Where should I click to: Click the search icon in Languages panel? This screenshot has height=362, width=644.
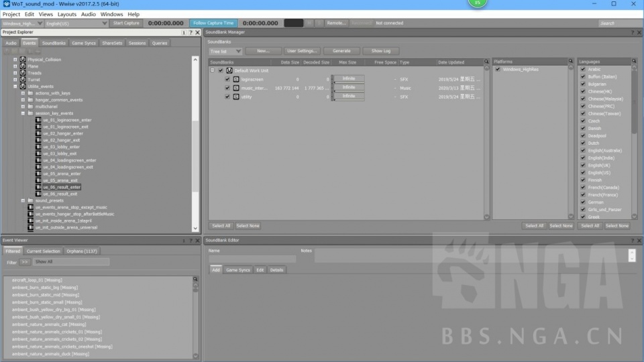634,61
